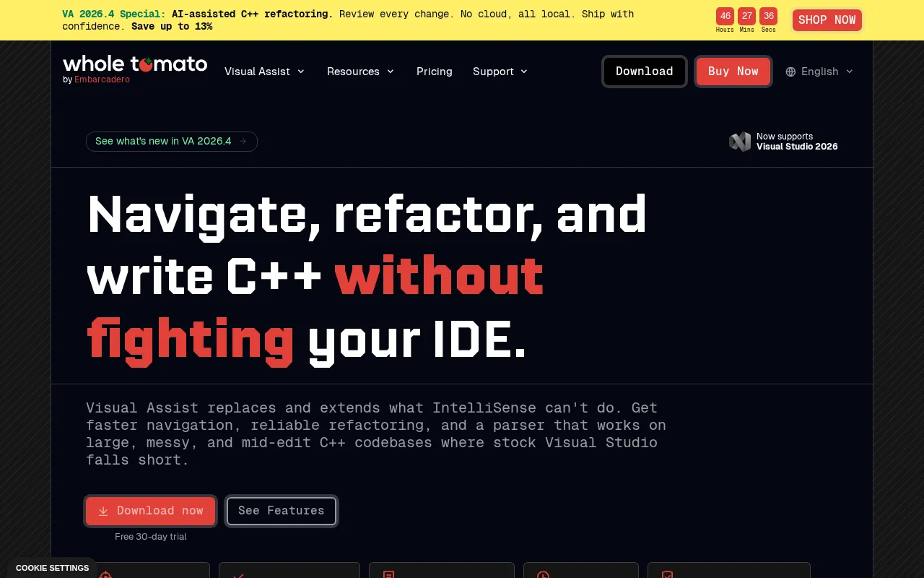Expand the Resources chevron arrow

click(391, 72)
